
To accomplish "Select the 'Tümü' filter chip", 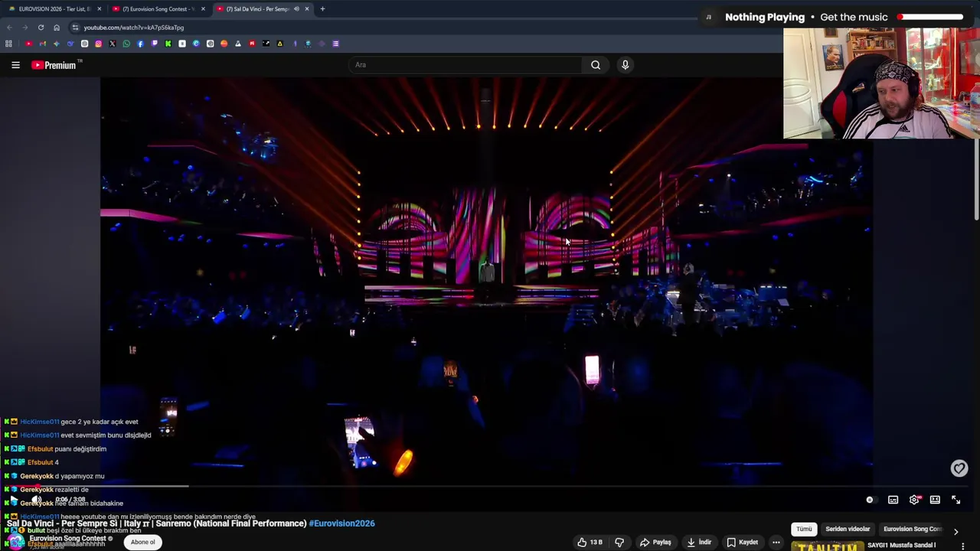I will (804, 529).
